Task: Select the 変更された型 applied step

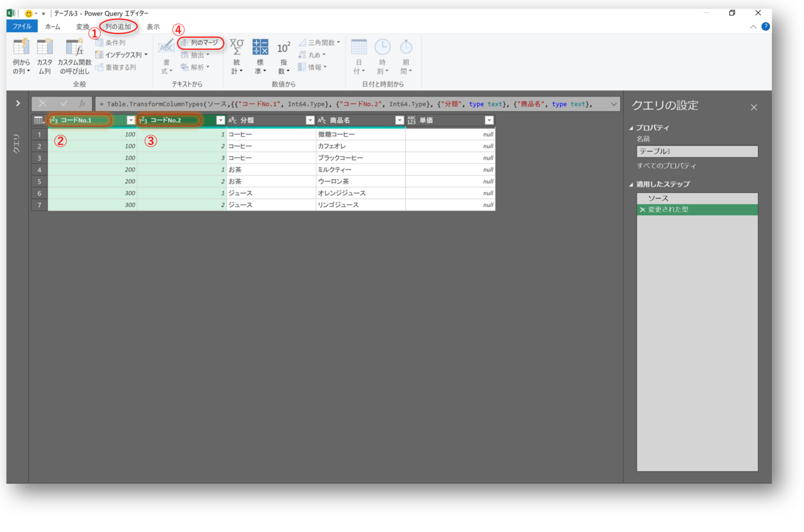Action: point(697,210)
